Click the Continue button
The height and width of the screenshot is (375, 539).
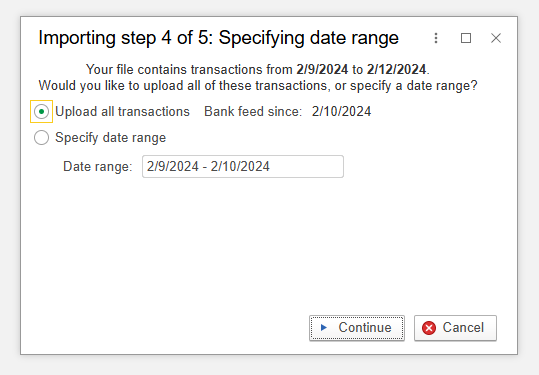pyautogui.click(x=357, y=328)
